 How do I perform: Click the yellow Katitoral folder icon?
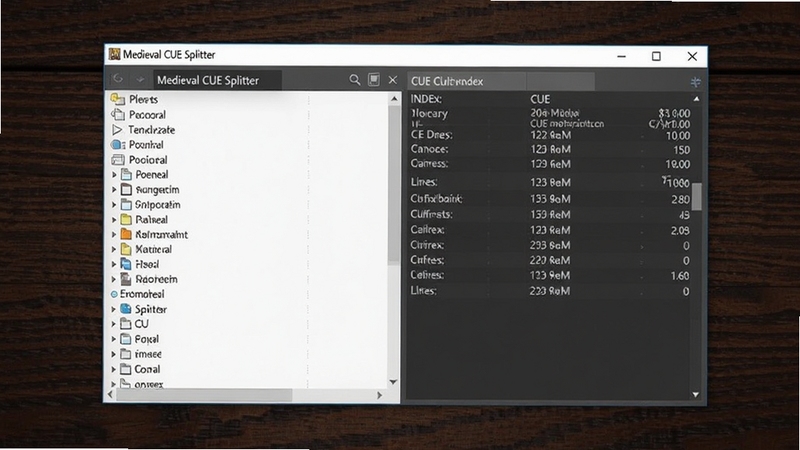(126, 249)
